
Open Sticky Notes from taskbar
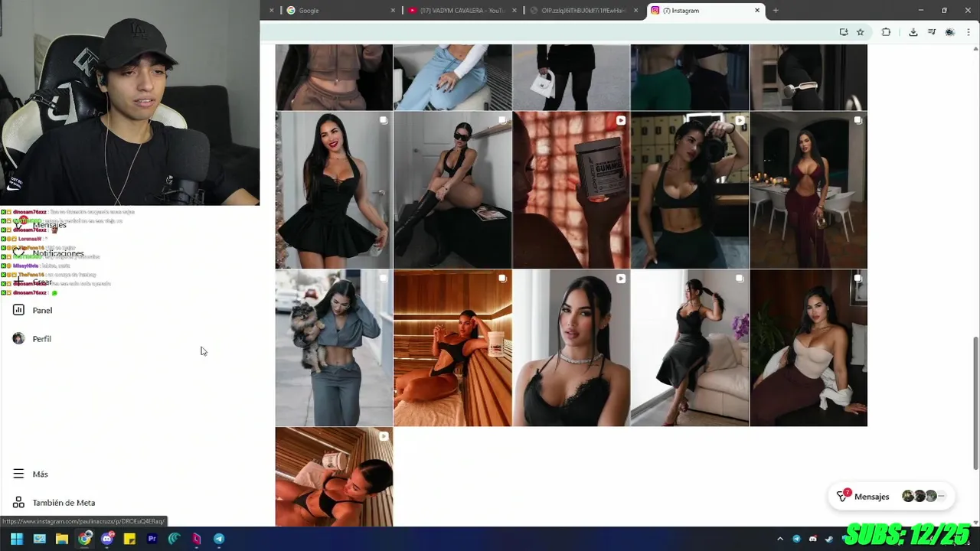point(129,539)
